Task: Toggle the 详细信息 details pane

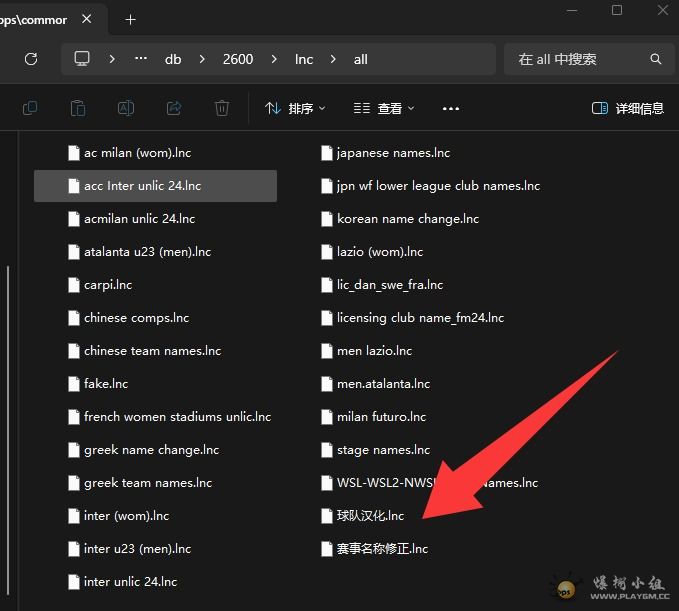Action: [x=628, y=108]
